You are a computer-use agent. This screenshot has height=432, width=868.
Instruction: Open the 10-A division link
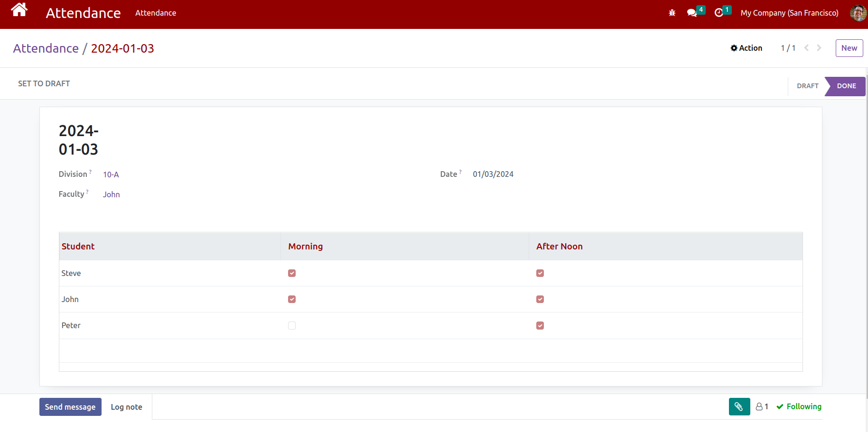click(111, 175)
